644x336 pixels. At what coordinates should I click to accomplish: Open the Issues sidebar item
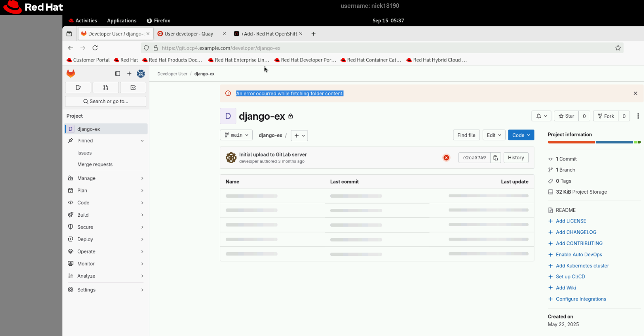pyautogui.click(x=106, y=153)
